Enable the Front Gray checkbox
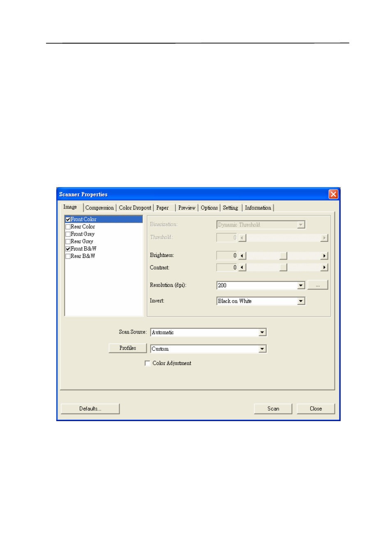The height and width of the screenshot is (556, 392). click(x=68, y=234)
